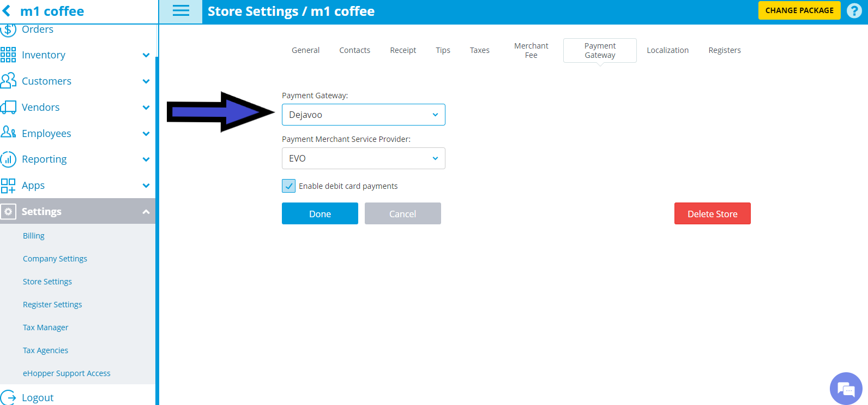Expand the Reporting menu chevron
Image resolution: width=868 pixels, height=405 pixels.
click(146, 159)
